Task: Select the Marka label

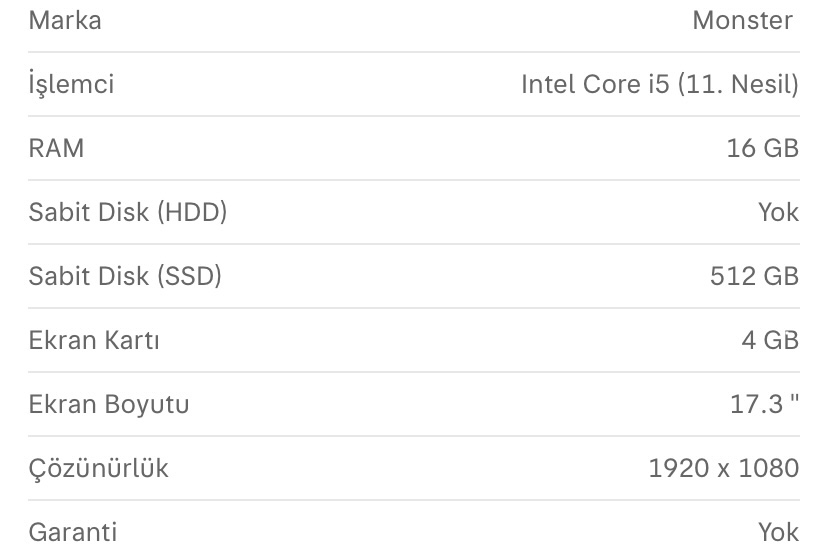Action: (65, 21)
